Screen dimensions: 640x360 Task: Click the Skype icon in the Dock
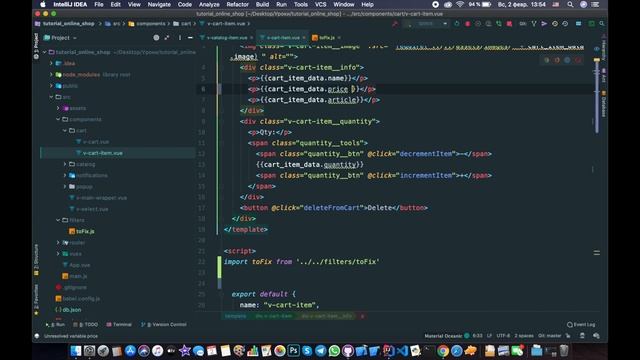coord(307,351)
